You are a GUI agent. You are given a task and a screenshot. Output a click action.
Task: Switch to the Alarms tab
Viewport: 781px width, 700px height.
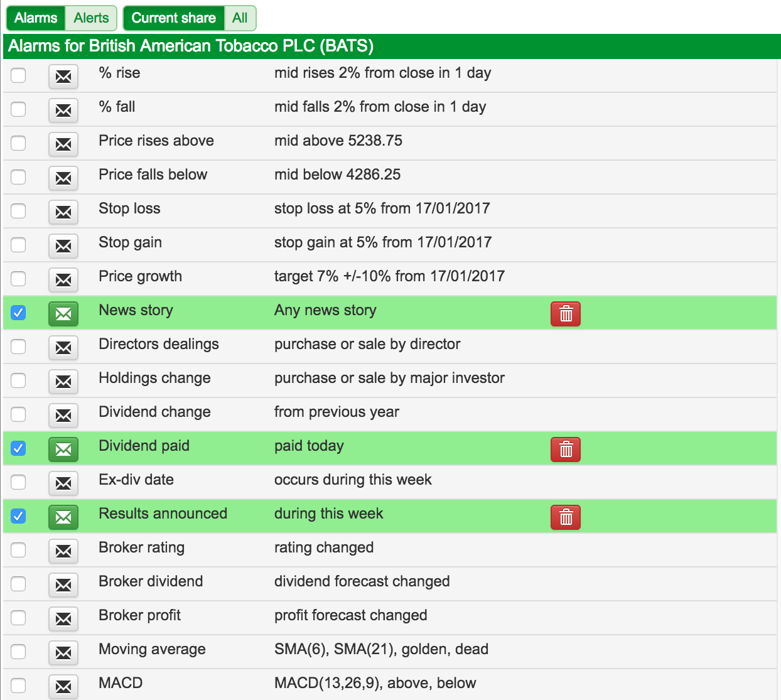click(x=36, y=18)
